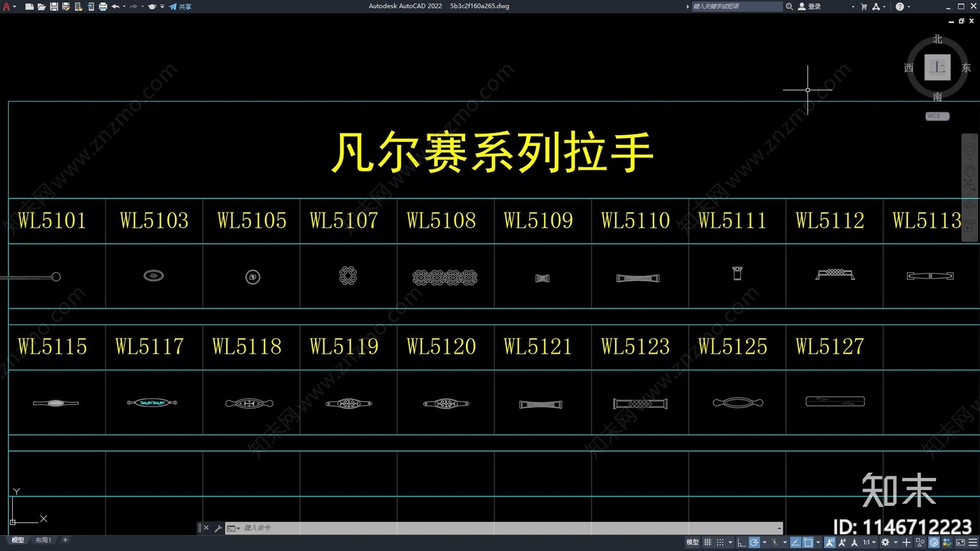Screen dimensions: 980x551
Task: Save the current drawing
Action: point(54,7)
